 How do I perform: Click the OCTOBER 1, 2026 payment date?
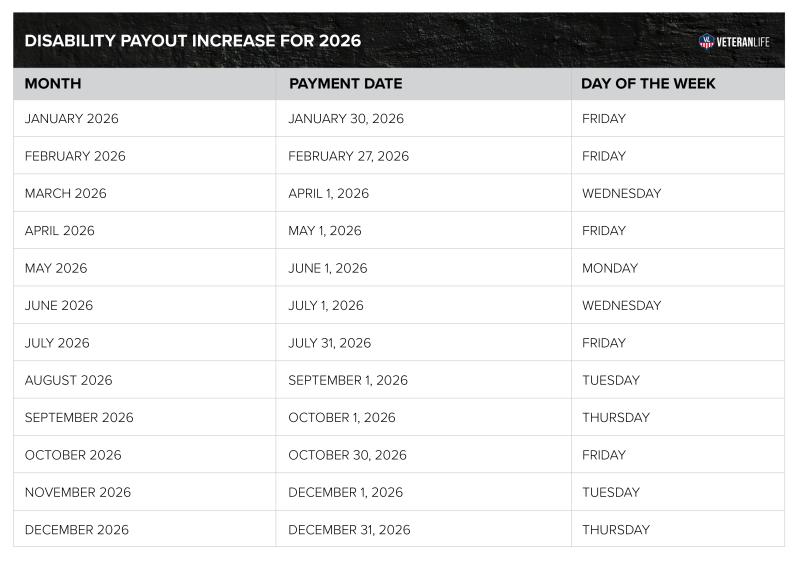click(342, 417)
